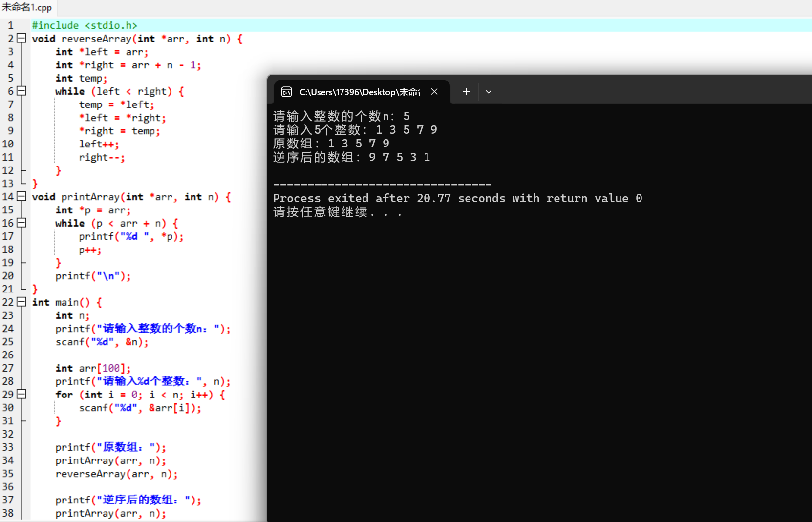Click the #include <stdio.h> line

tap(85, 25)
